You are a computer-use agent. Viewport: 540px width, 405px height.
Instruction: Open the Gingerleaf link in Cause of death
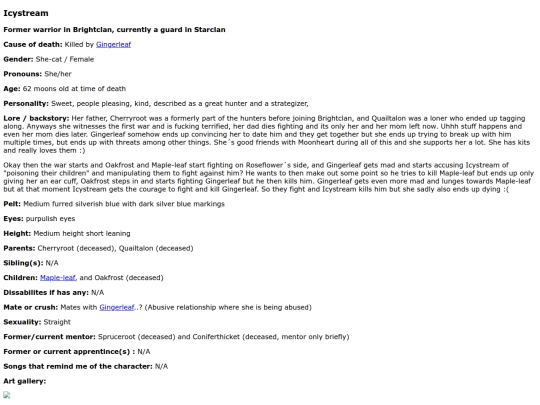[113, 44]
